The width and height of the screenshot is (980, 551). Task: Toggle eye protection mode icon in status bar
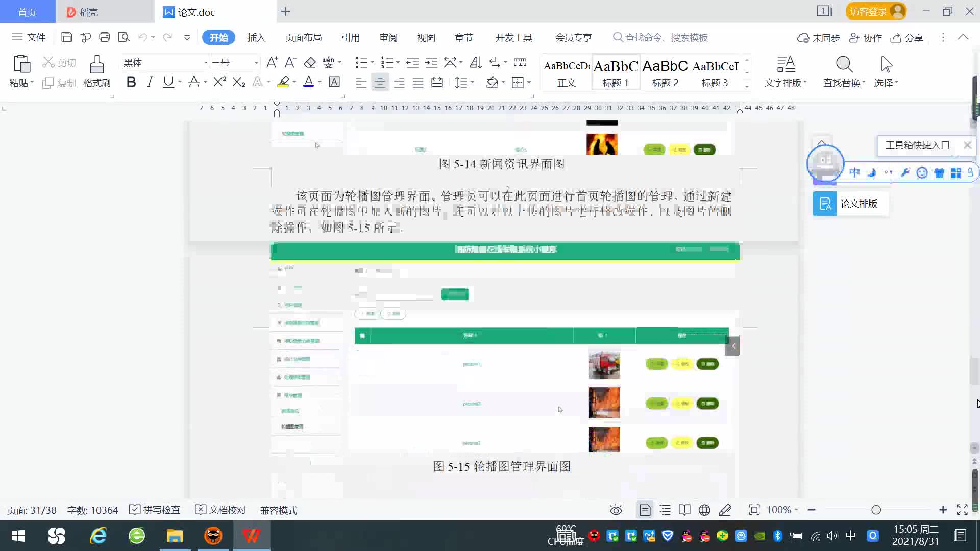point(616,510)
